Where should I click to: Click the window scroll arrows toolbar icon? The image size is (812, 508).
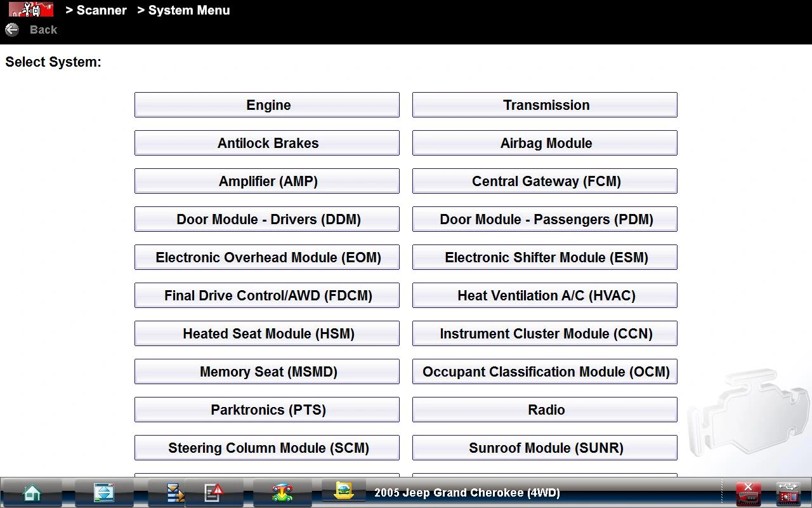coord(103,493)
